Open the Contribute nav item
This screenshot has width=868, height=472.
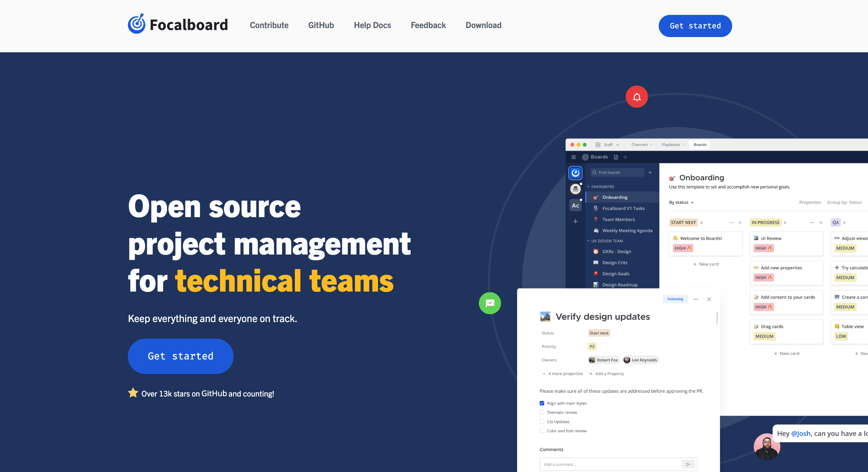coord(269,25)
